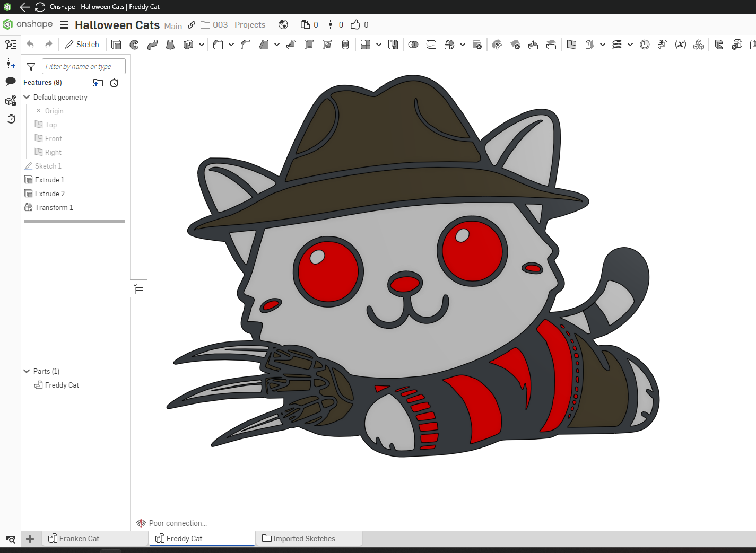The image size is (756, 553).
Task: Open the Draft tool dropdown arrow
Action: point(277,45)
